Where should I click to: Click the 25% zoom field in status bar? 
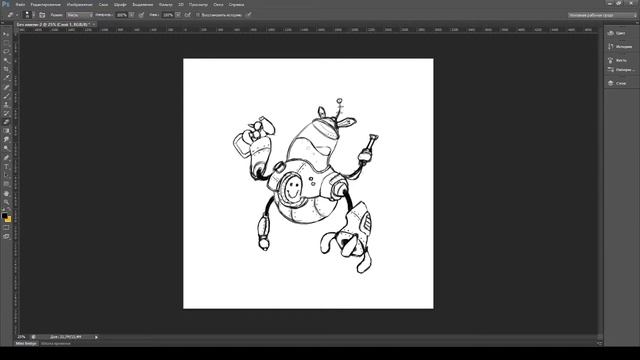tap(21, 337)
